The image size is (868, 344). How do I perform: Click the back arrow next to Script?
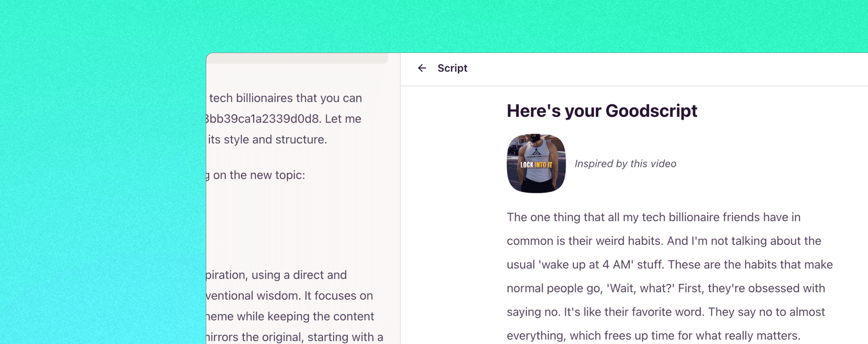[422, 68]
